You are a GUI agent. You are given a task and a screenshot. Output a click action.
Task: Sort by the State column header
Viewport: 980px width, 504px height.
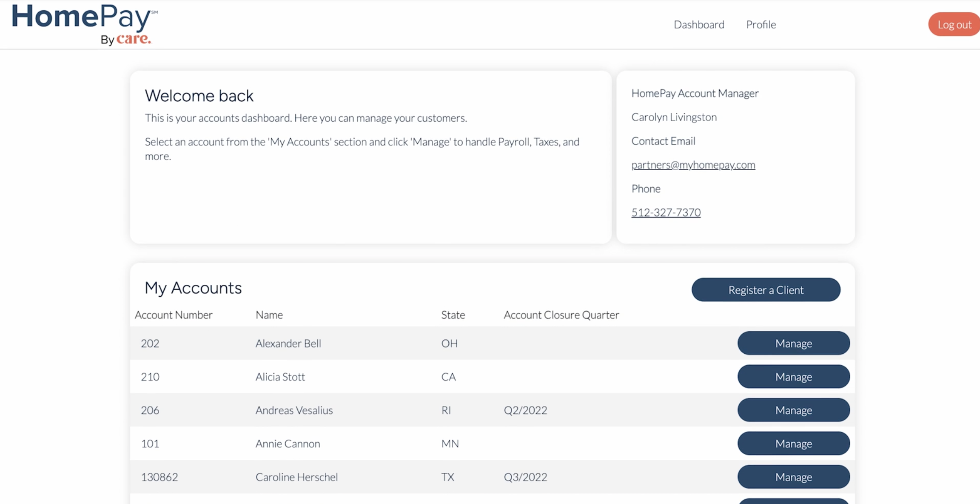click(453, 315)
